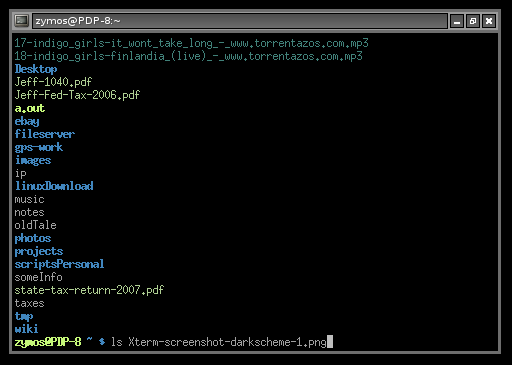Click the wiki directory entry

(26, 329)
